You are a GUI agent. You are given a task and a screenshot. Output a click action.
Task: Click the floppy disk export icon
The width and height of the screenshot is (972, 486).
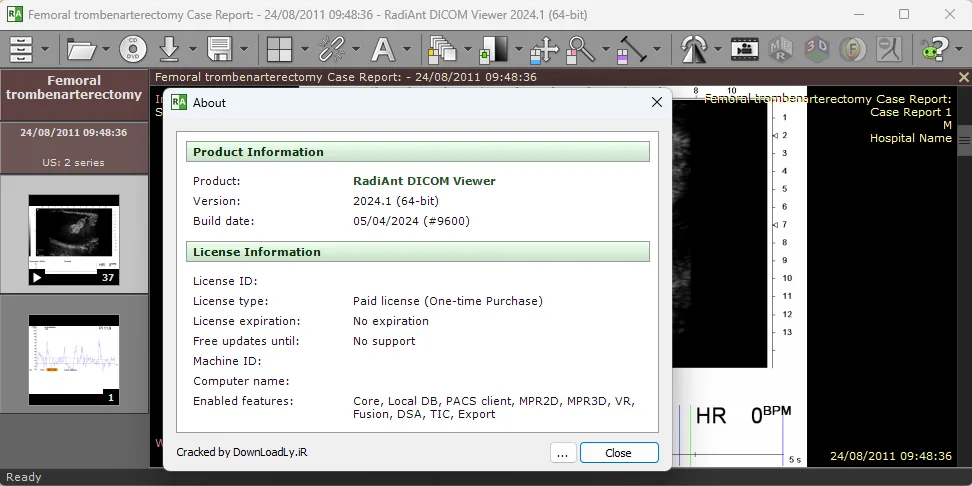click(220, 49)
